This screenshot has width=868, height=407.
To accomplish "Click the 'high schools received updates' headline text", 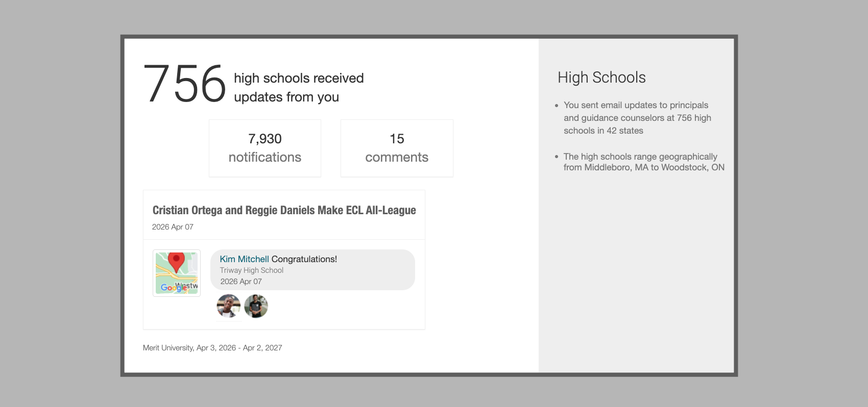I will coord(299,87).
